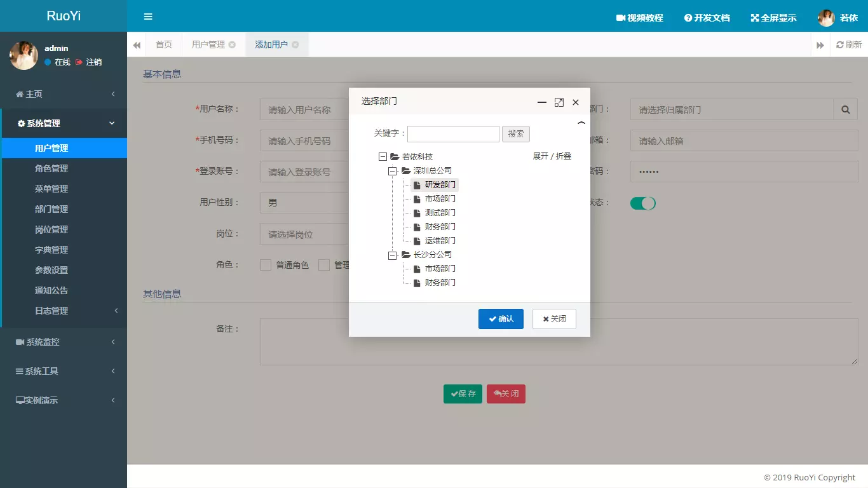Open the 开发文档 documentation link
This screenshot has height=488, width=868.
click(x=707, y=18)
